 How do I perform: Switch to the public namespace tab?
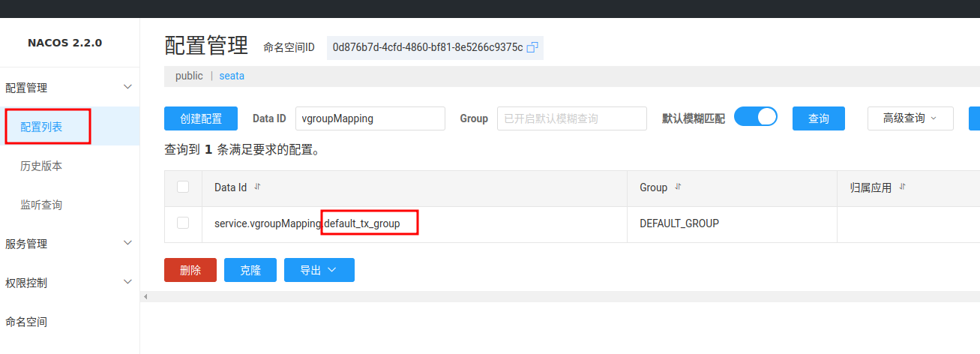[189, 76]
